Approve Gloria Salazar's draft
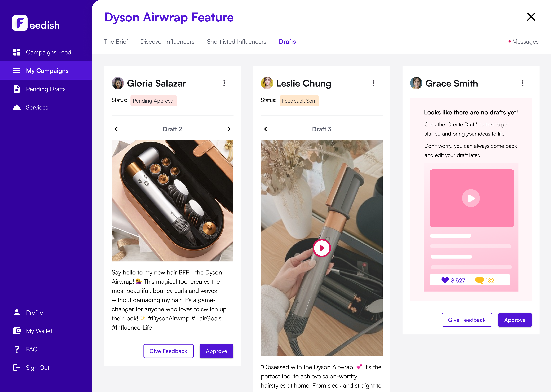The width and height of the screenshot is (551, 392). 216,351
